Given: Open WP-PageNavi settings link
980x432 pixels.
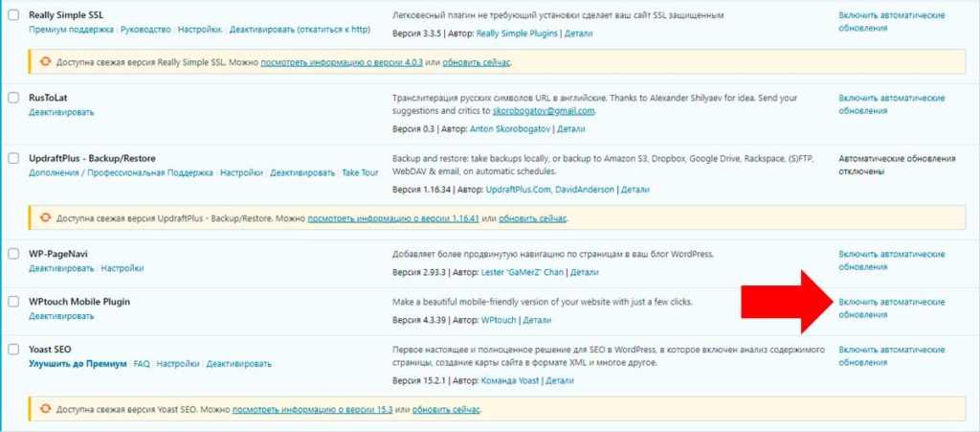Looking at the screenshot, I should click(122, 268).
